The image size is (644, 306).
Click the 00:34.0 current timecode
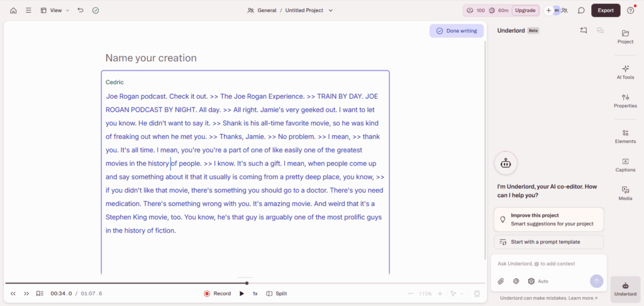coord(61,293)
